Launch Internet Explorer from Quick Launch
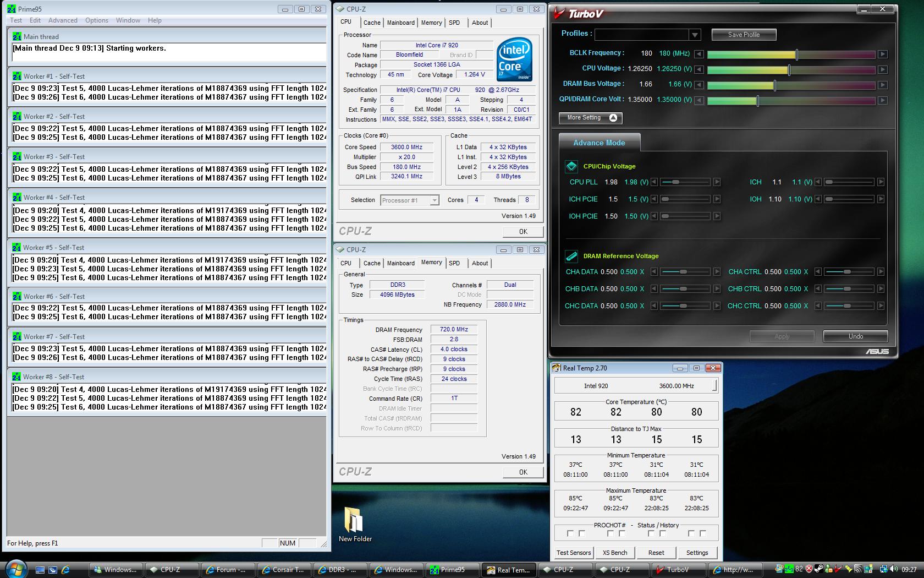Image resolution: width=924 pixels, height=578 pixels. coord(65,570)
